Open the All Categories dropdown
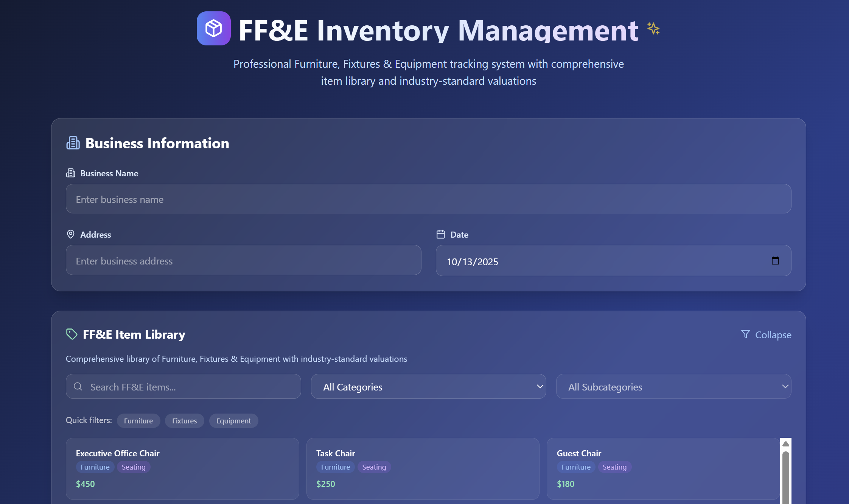The width and height of the screenshot is (849, 504). 428,386
